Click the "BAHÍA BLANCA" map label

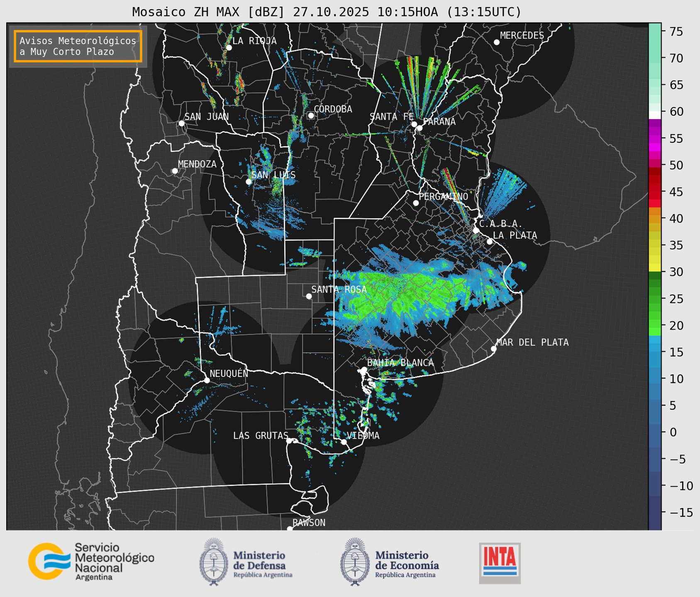coord(400,363)
